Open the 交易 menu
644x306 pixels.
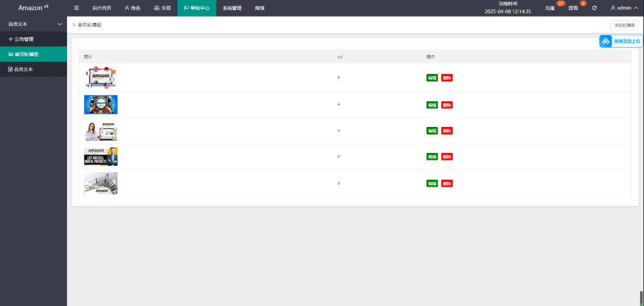point(162,8)
